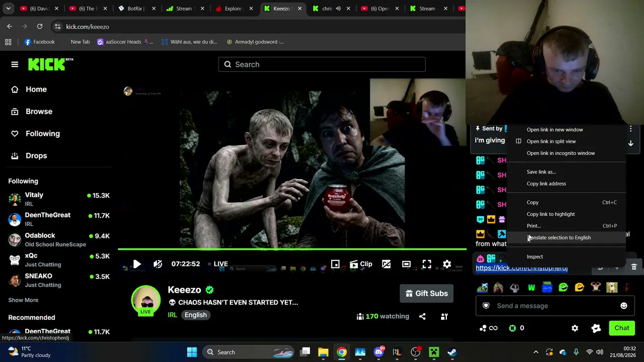644x362 pixels.
Task: Select Copy in the context menu
Action: point(566,202)
